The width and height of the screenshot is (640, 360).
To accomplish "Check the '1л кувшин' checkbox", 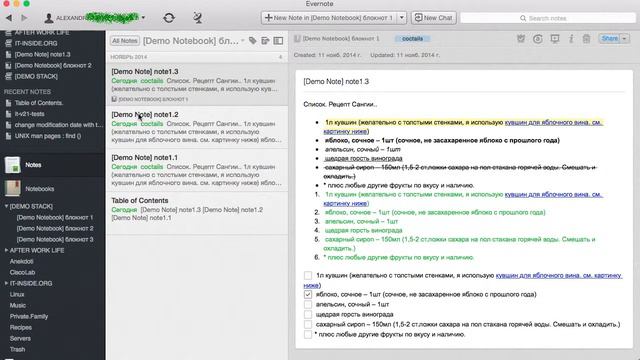I will click(x=308, y=276).
